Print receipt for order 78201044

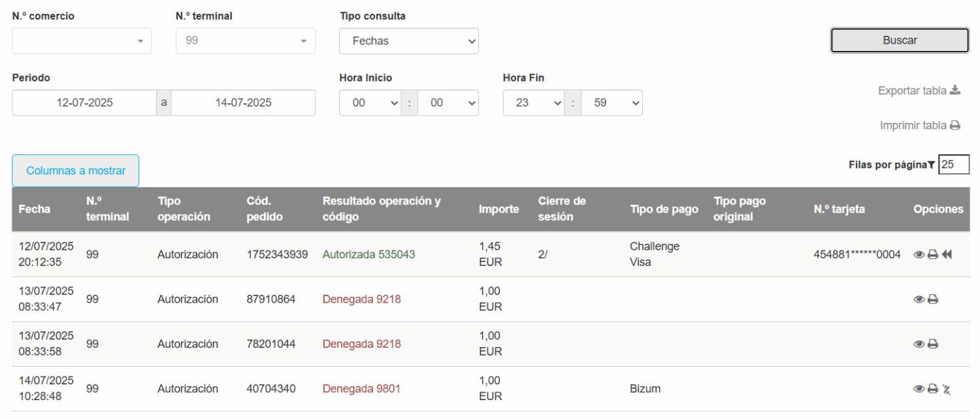(x=933, y=344)
